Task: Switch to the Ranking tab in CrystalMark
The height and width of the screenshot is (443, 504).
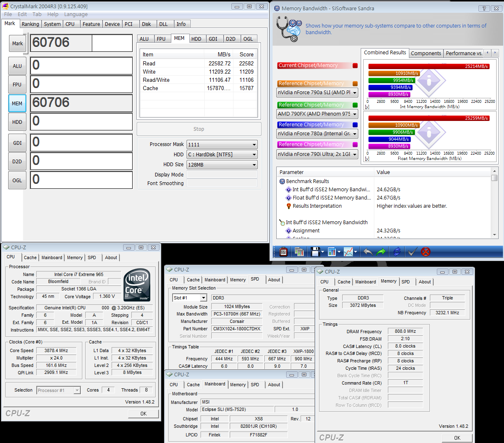Action: coord(30,24)
